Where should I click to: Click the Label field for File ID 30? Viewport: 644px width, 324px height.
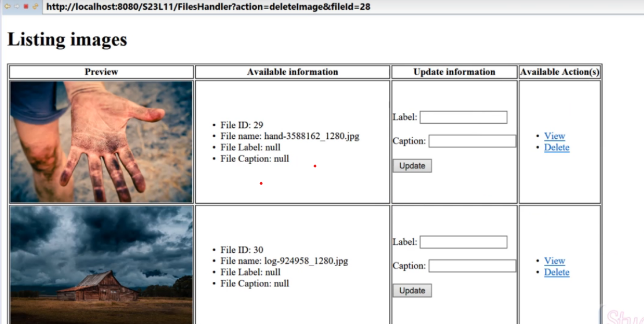pyautogui.click(x=463, y=242)
